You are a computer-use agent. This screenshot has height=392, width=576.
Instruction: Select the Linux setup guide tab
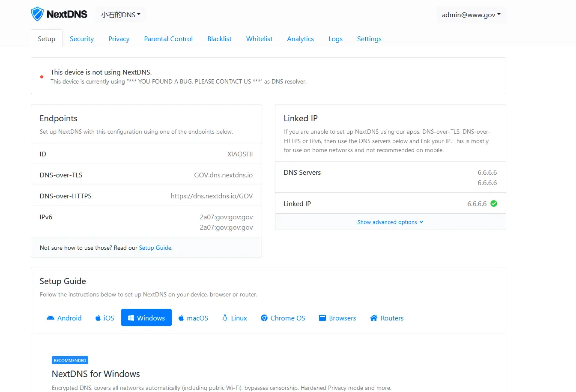(x=234, y=318)
